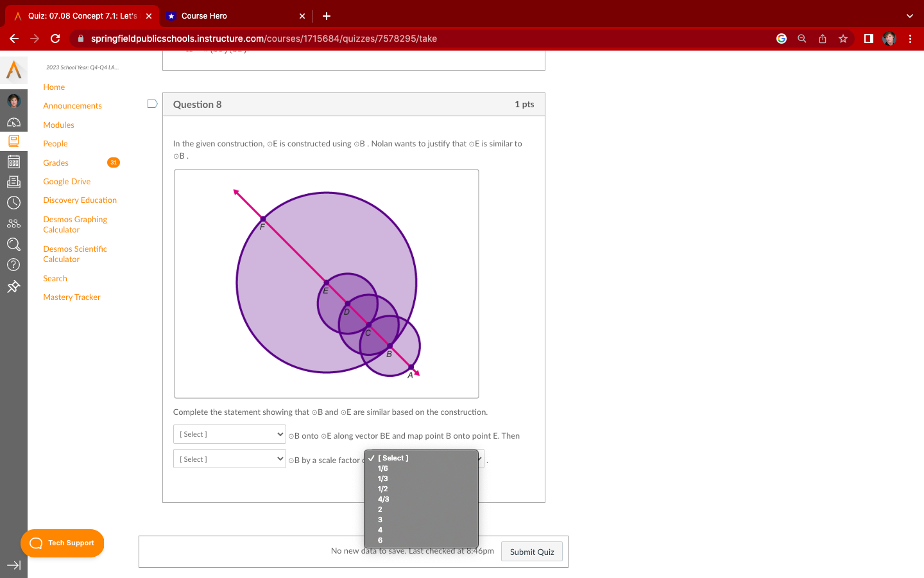Open a new browser tab
This screenshot has height=578, width=924.
click(x=326, y=16)
